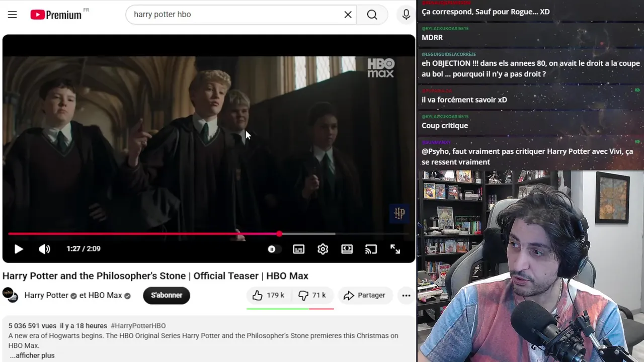The image size is (644, 362).
Task: Start voice search with the microphone
Action: point(406,15)
